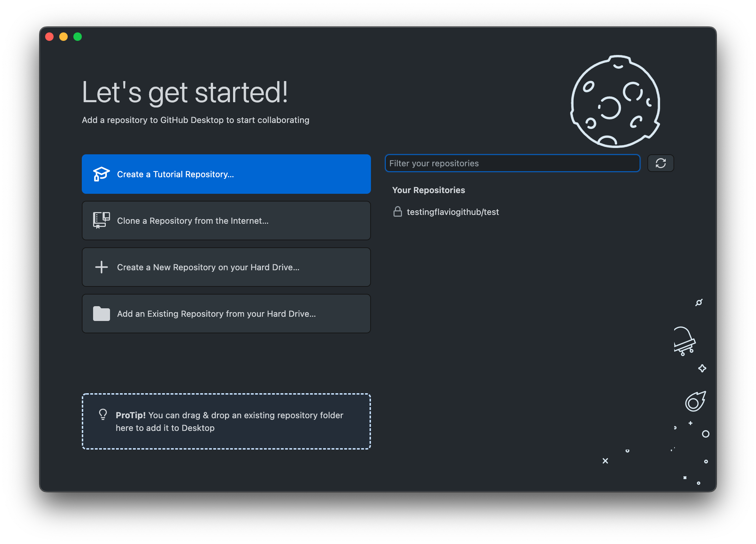756x544 pixels.
Task: Click the plus icon for new repository
Action: click(x=101, y=267)
